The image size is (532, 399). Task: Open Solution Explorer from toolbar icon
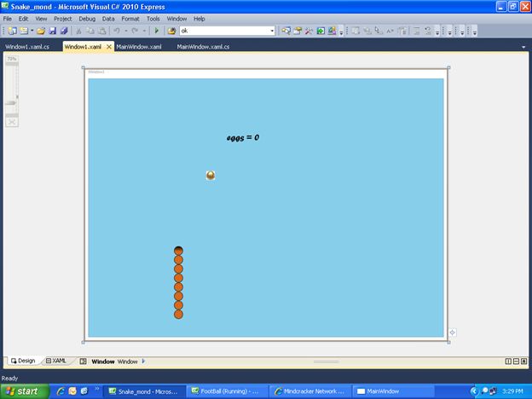pyautogui.click(x=286, y=31)
